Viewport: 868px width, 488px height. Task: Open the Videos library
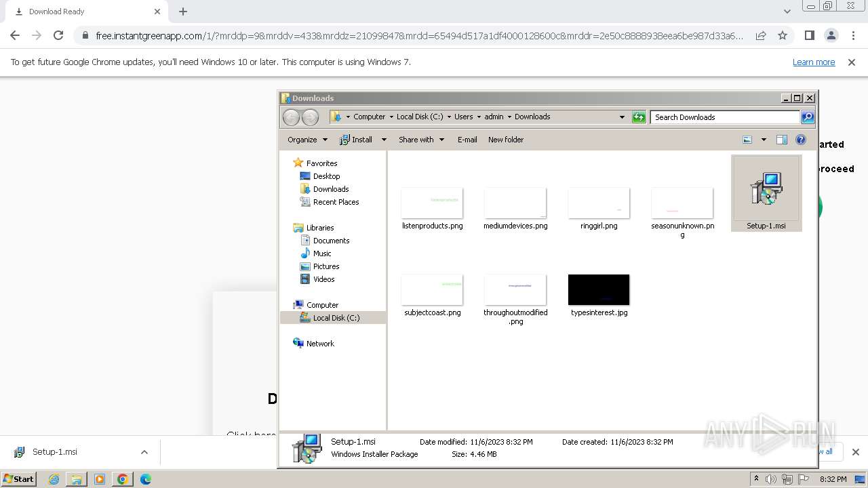[x=323, y=279]
